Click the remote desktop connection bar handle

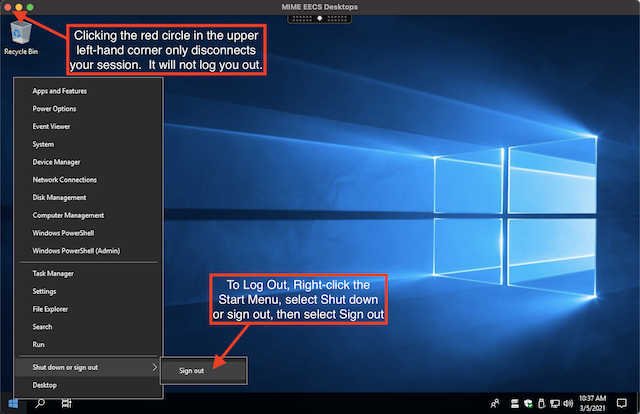coord(320,18)
